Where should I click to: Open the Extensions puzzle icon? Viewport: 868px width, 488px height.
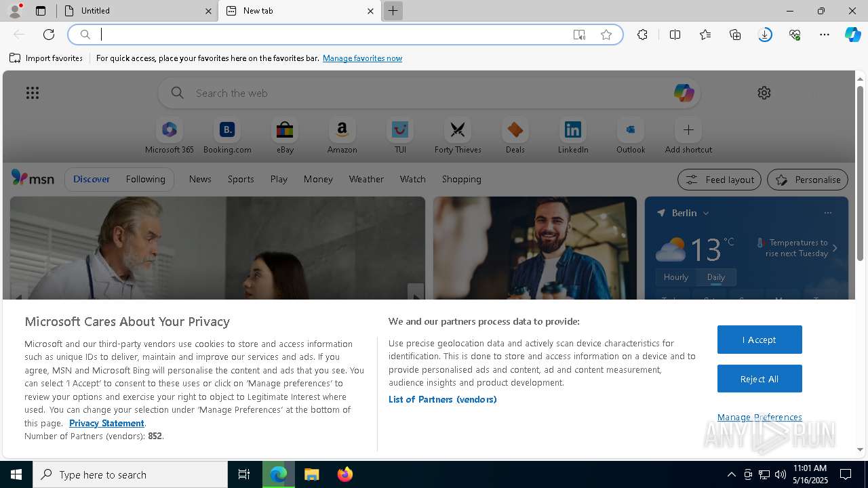(x=642, y=35)
